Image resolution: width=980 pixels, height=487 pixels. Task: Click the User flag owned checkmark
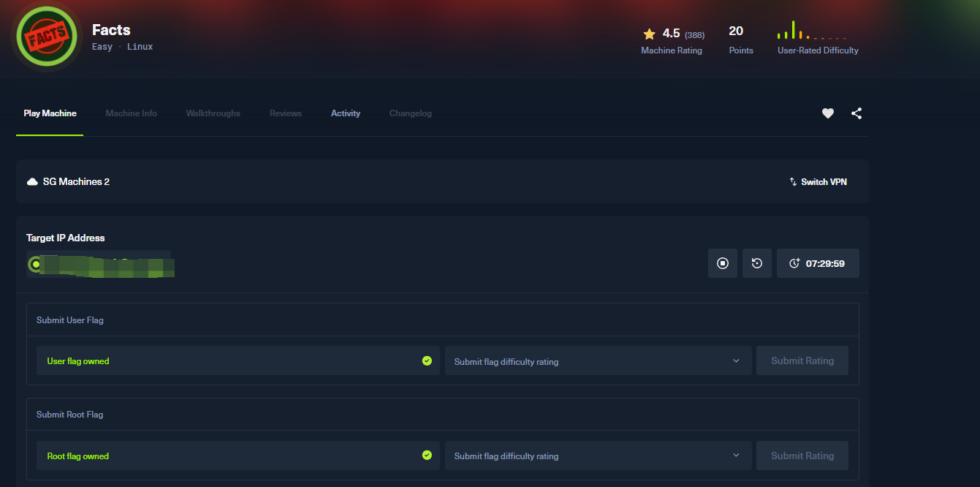click(x=427, y=360)
